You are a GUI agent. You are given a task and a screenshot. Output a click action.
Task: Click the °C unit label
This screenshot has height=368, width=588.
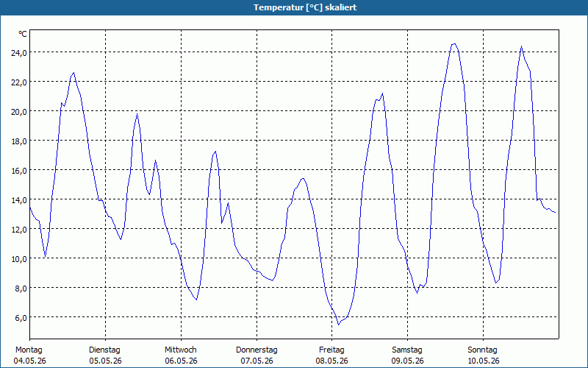(23, 34)
